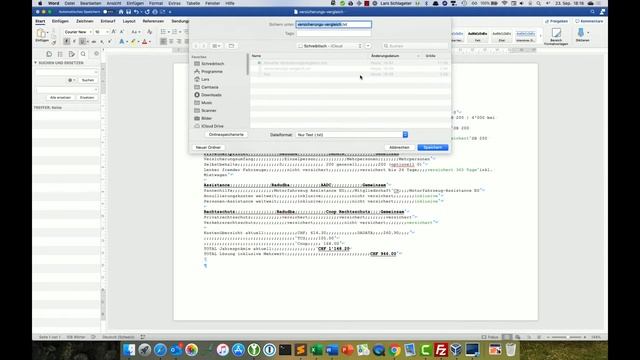Click the magnifier search tab icon in sidebar

[x=83, y=54]
